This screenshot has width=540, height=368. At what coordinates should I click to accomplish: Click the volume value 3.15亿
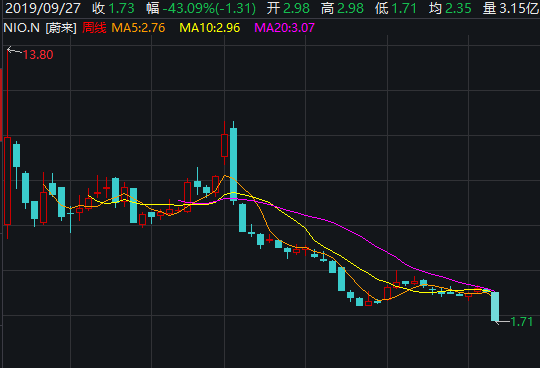tap(519, 8)
